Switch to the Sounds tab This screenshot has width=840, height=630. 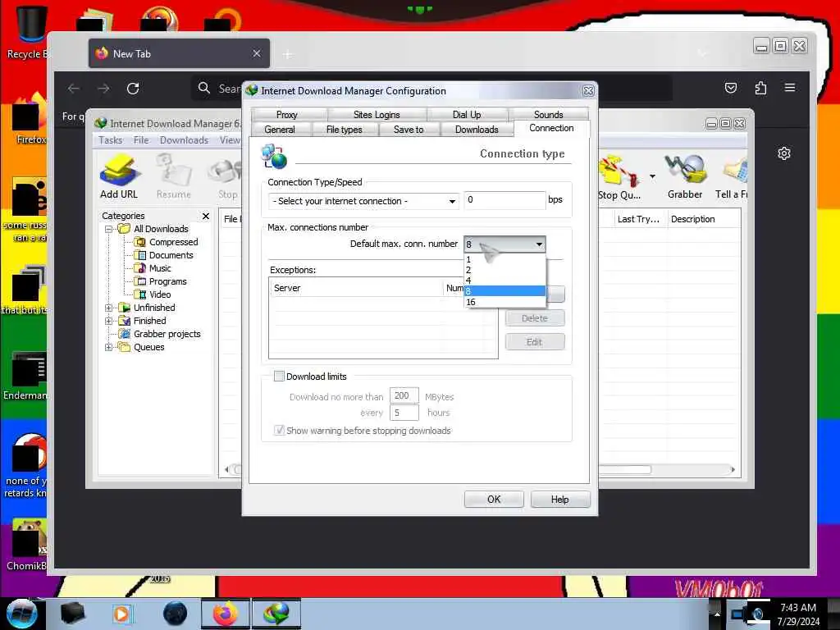(549, 115)
